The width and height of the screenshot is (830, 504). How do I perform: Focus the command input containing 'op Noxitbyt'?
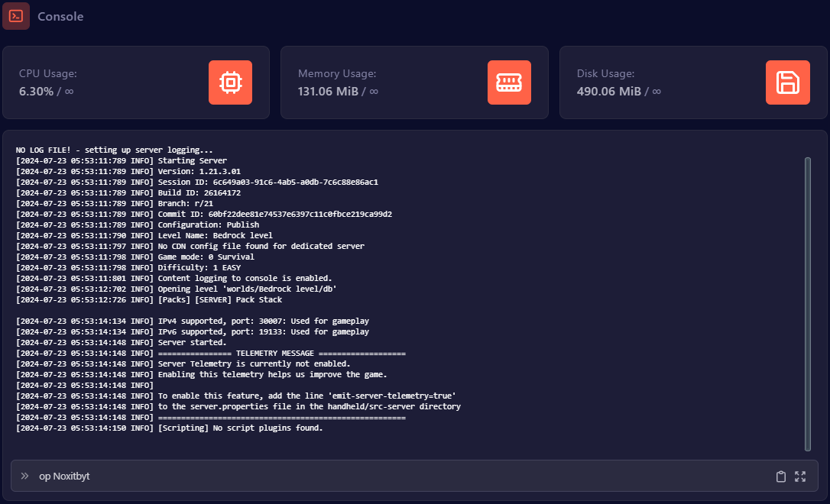pos(382,476)
